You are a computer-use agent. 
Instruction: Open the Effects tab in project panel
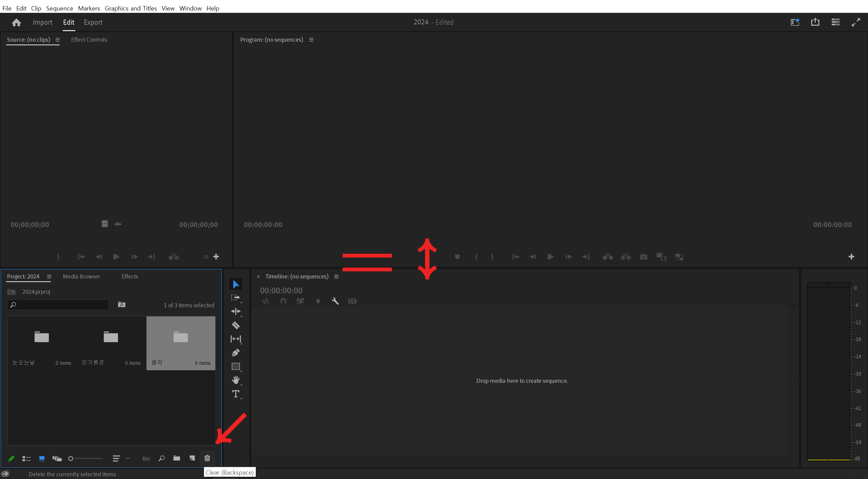[129, 276]
